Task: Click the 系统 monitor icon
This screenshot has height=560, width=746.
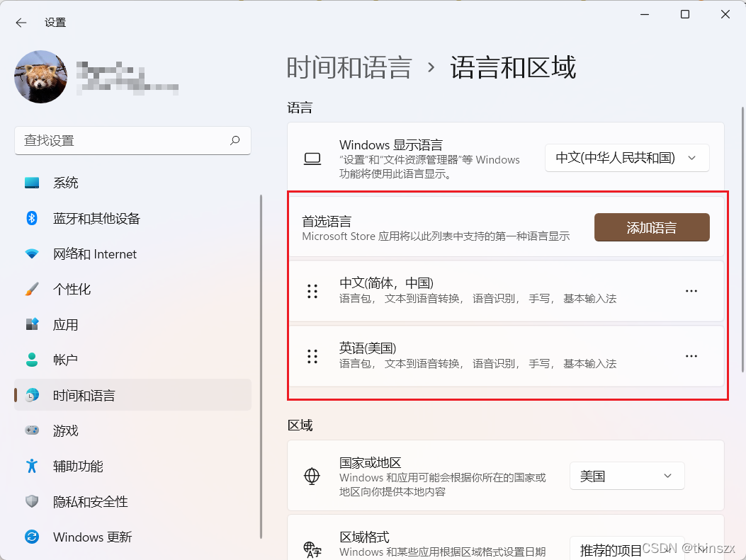Action: [x=32, y=183]
